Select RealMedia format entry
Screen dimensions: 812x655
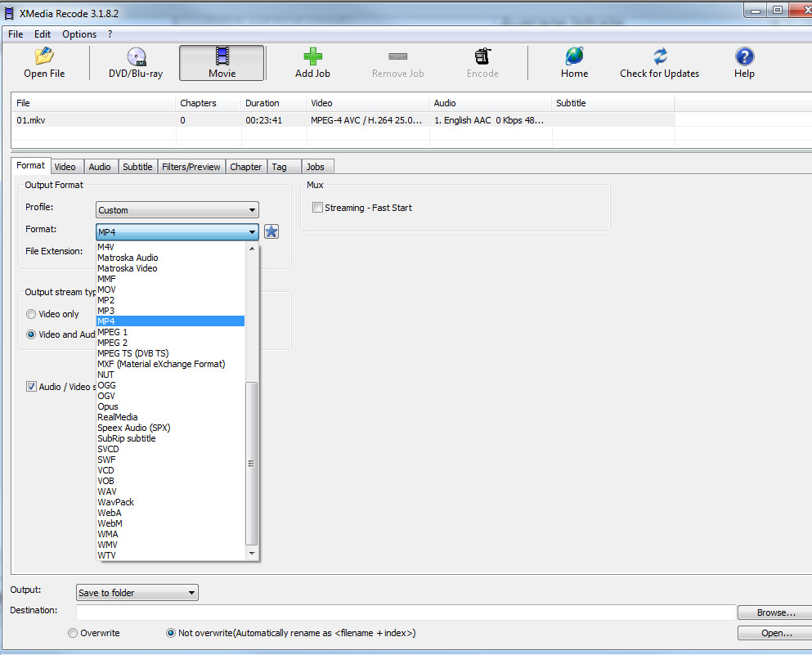pyautogui.click(x=170, y=417)
